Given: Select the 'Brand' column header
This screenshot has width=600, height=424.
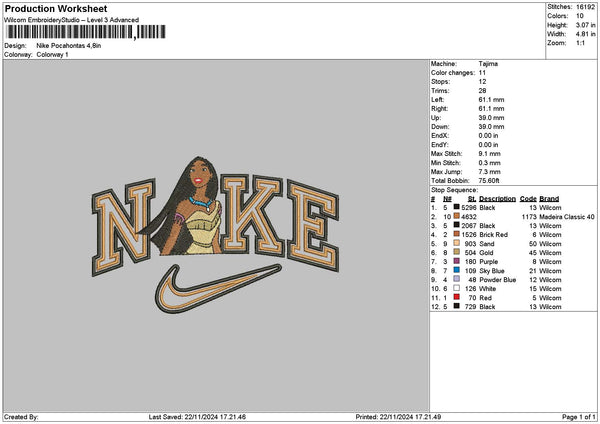Looking at the screenshot, I should point(549,199).
